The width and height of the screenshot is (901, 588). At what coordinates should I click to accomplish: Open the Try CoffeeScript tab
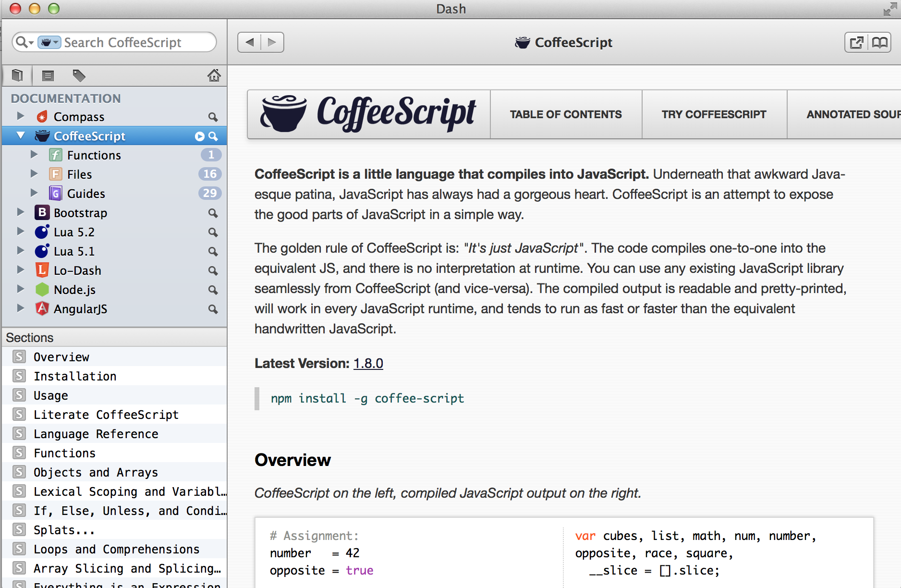[x=714, y=114]
